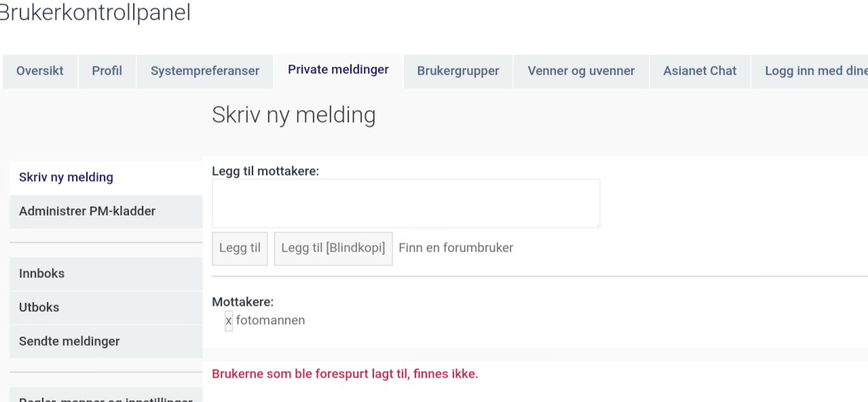Open the Utboks folder

pos(106,308)
